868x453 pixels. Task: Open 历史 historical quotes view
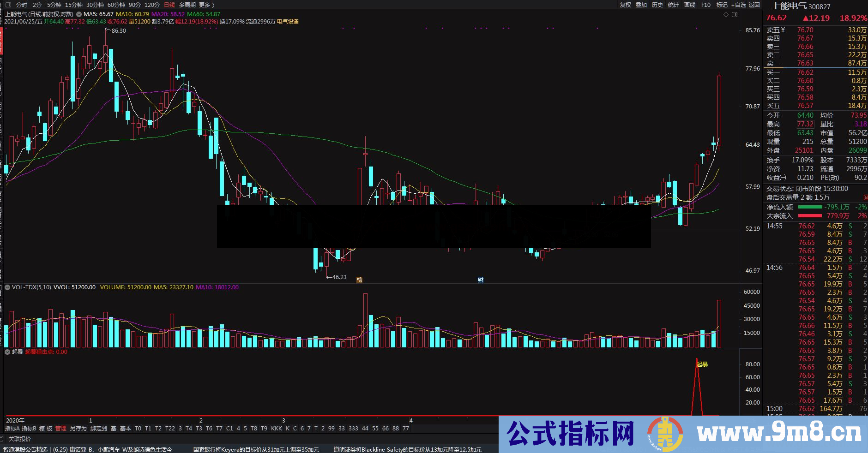click(x=657, y=5)
